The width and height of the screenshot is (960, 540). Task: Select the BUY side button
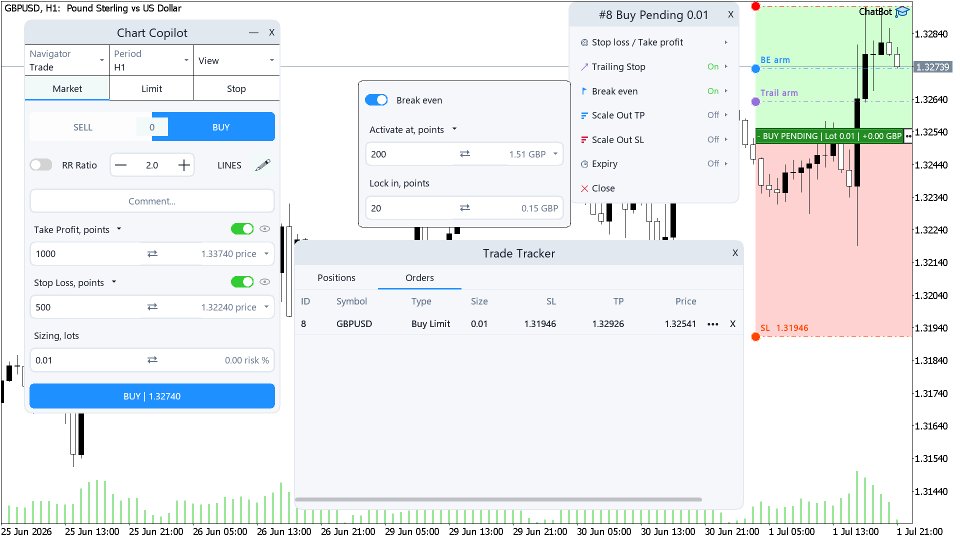pos(221,127)
